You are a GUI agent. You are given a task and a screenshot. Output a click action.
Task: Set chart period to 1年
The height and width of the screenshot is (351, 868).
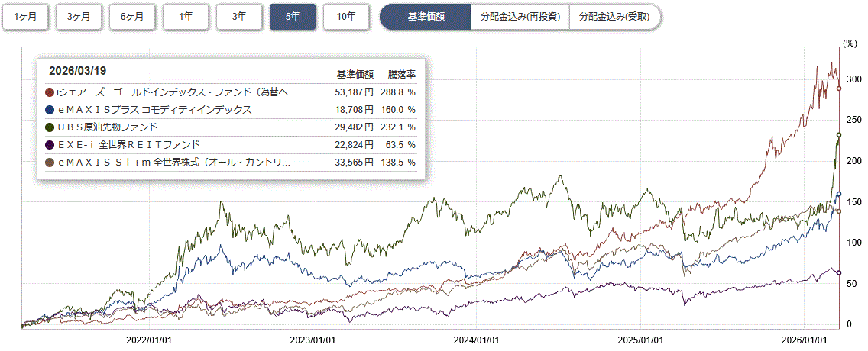tap(186, 17)
